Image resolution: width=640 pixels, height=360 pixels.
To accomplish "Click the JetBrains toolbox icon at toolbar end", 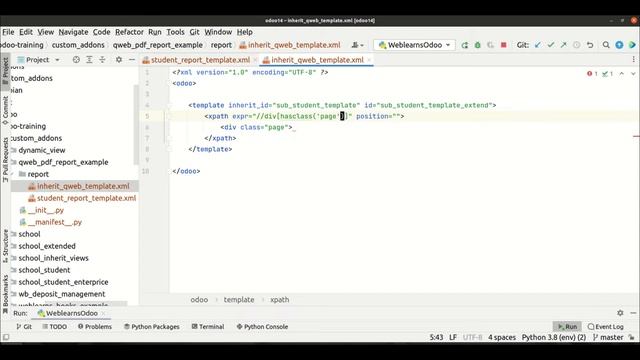I will pyautogui.click(x=632, y=45).
